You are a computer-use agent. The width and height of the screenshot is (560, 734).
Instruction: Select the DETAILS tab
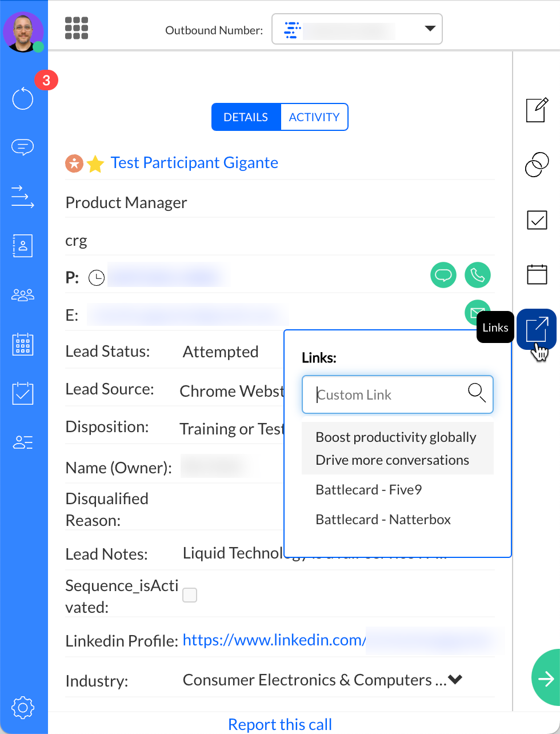coord(246,117)
